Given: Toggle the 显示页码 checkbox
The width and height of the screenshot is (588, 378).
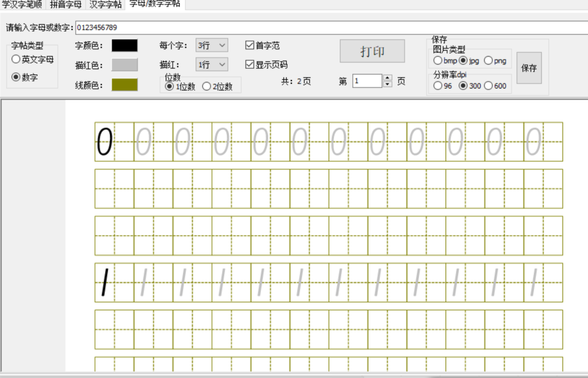Looking at the screenshot, I should 266,64.
